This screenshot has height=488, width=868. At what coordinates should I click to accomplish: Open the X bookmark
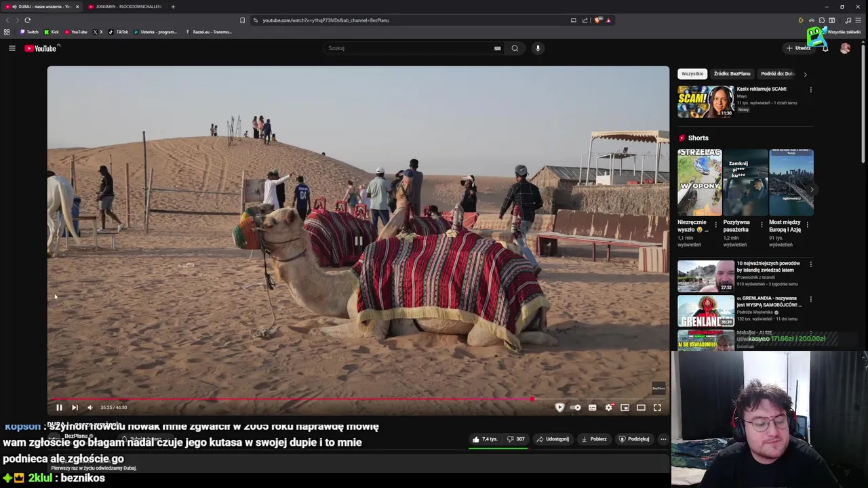point(98,32)
